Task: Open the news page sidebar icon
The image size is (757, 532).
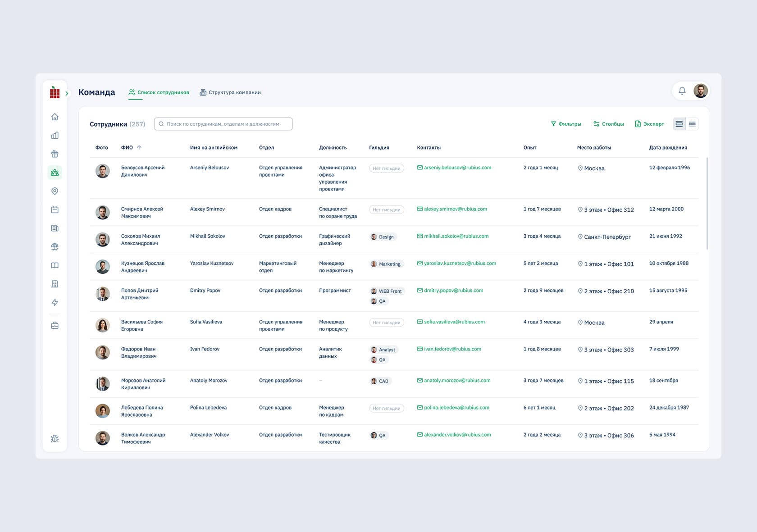Action: [x=55, y=228]
